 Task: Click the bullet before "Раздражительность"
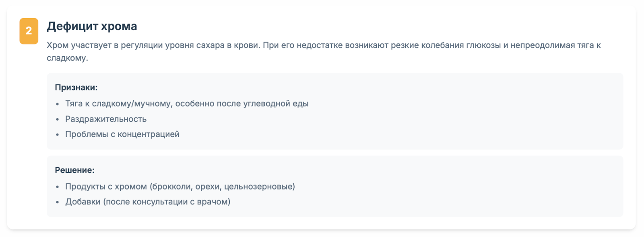(58, 120)
